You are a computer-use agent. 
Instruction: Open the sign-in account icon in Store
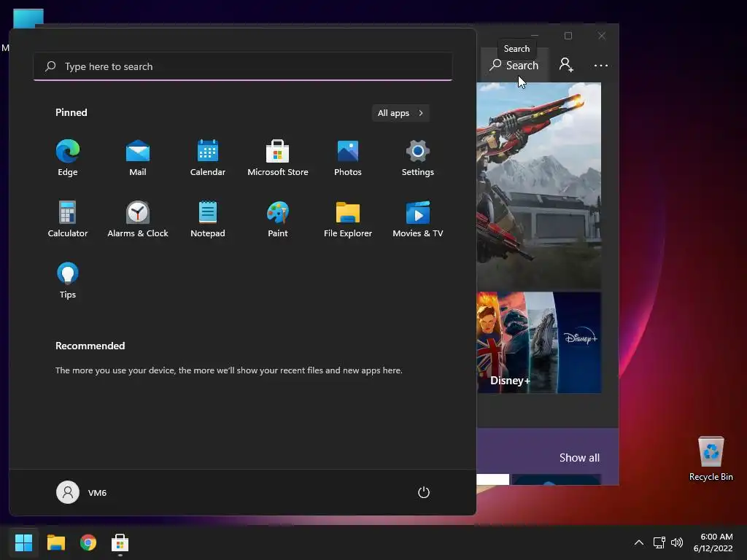coord(566,65)
